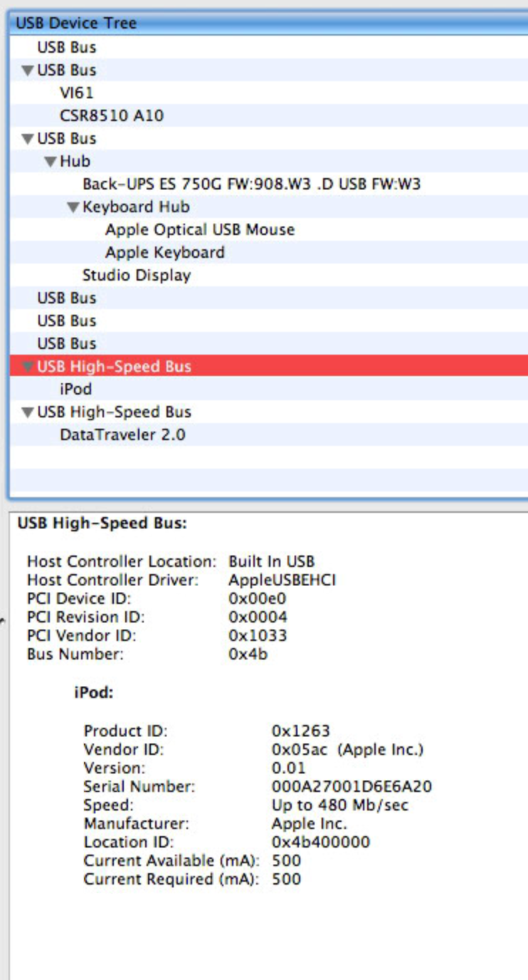The width and height of the screenshot is (528, 980).
Task: Collapse the USB High-Speed Bus above DataTraveler
Action: coord(28,412)
